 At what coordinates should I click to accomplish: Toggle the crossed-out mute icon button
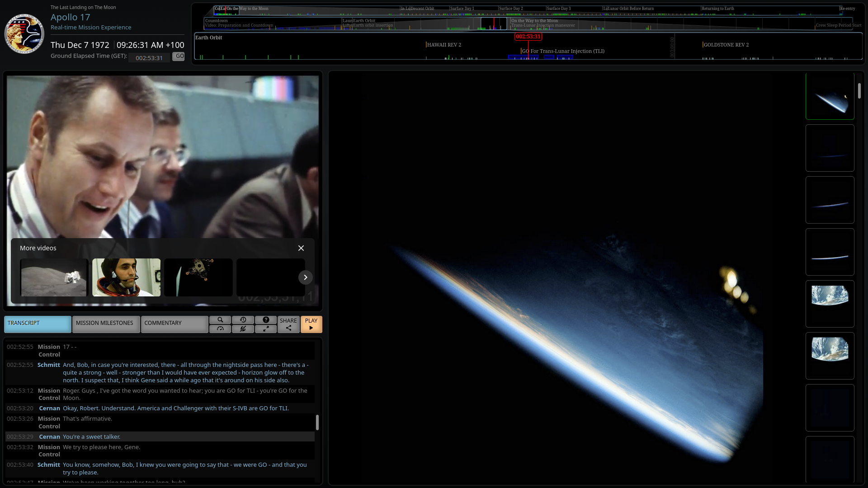pyautogui.click(x=243, y=329)
